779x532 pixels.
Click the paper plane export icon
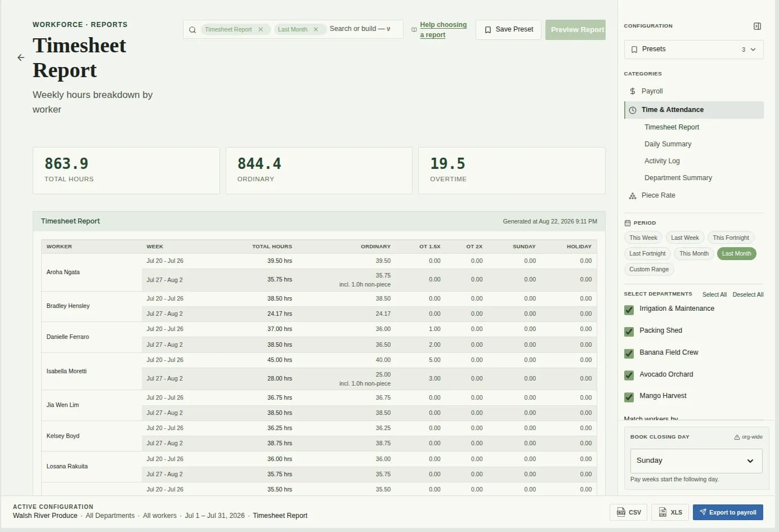703,512
